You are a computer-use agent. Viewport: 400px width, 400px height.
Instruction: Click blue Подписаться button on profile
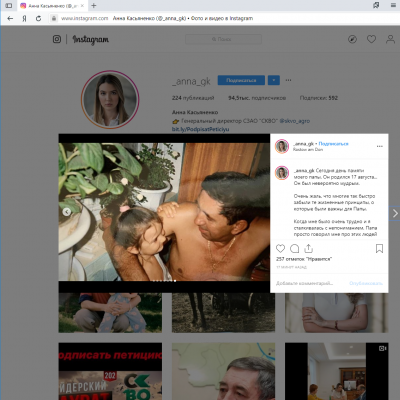[241, 80]
